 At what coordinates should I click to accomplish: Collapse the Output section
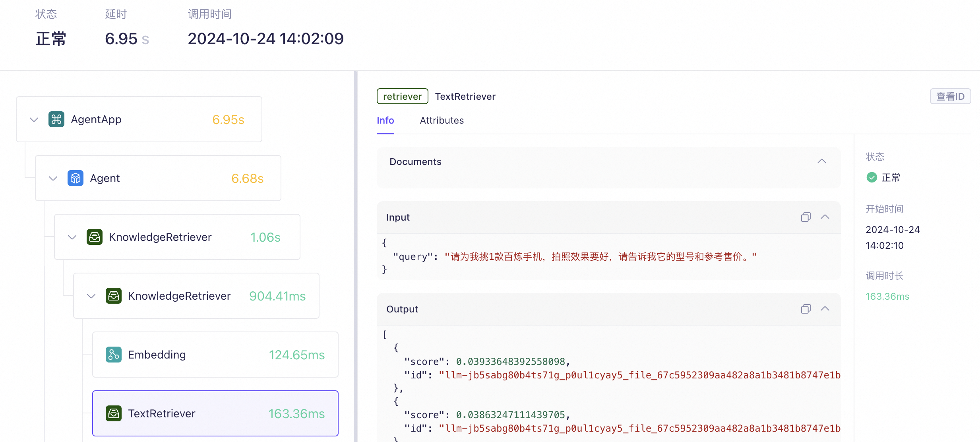click(825, 309)
